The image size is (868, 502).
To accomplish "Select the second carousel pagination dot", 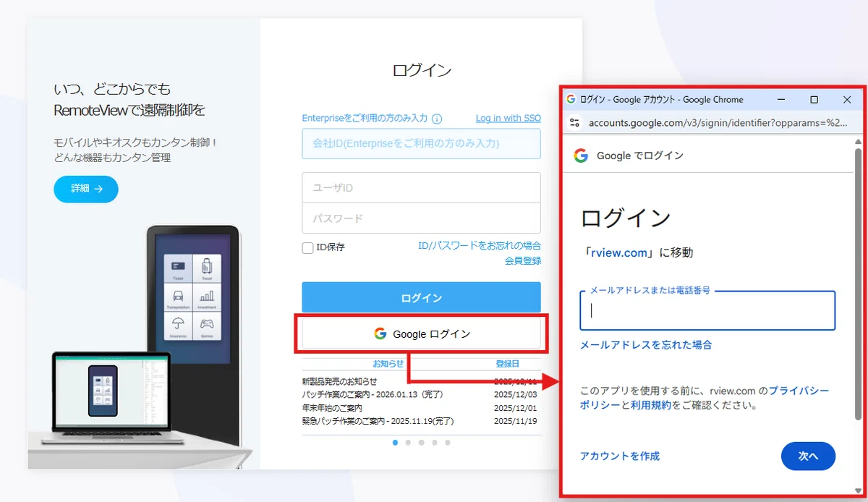I will 408,442.
